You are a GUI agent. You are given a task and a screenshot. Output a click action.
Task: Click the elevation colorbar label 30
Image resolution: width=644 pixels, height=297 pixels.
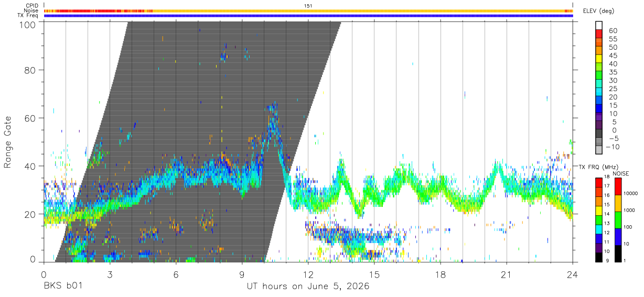tap(614, 80)
